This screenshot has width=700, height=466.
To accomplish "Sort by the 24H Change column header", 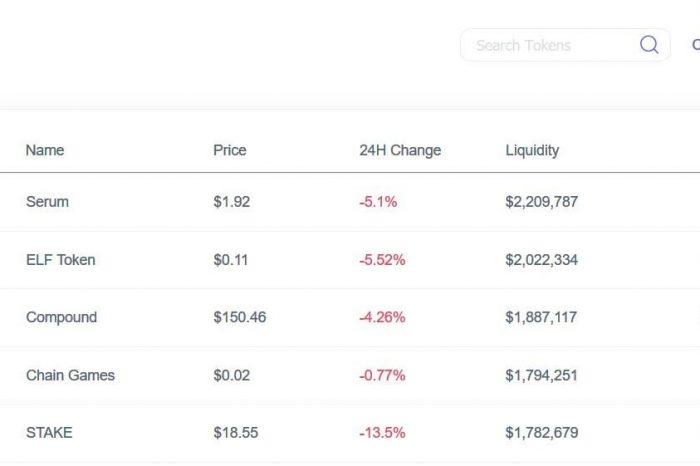I will tap(400, 150).
